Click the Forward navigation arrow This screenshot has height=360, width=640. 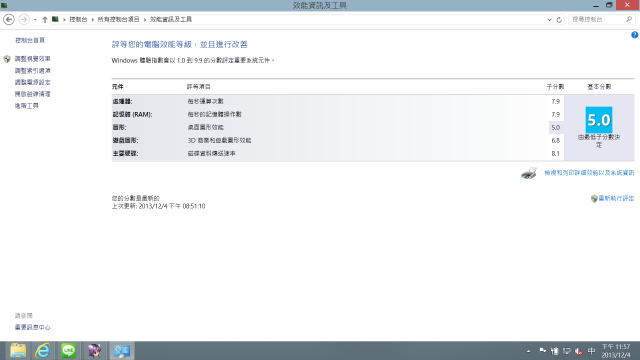(x=24, y=19)
